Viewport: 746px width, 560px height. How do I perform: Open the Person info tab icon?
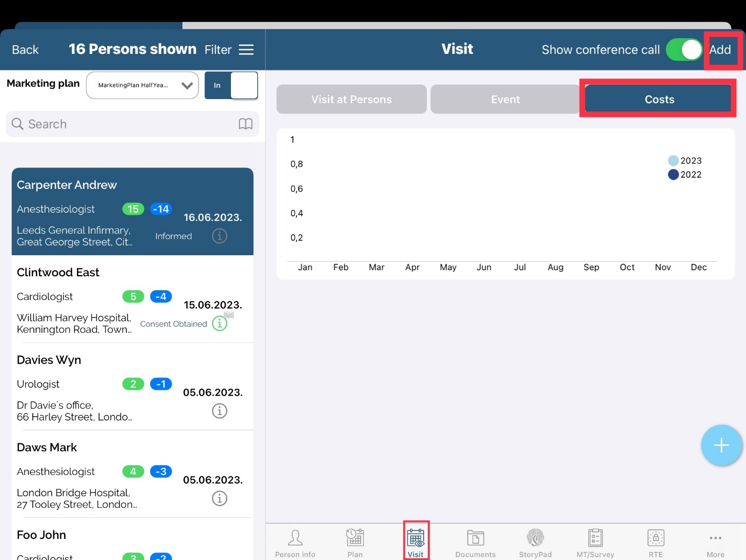coord(295,538)
